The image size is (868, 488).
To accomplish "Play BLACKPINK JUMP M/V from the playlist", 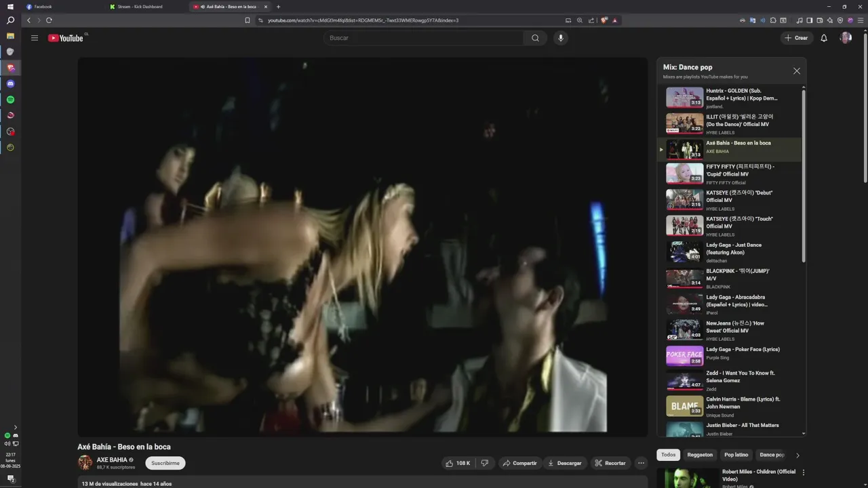I will tap(729, 278).
